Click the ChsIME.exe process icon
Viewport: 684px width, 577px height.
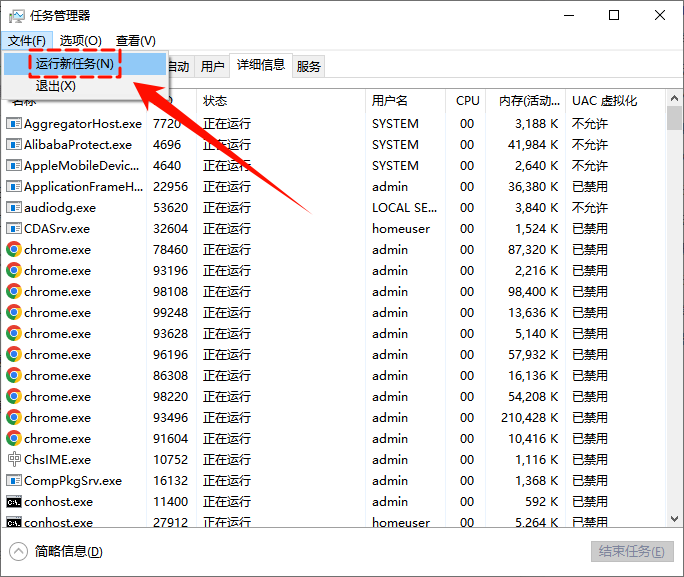tap(14, 459)
